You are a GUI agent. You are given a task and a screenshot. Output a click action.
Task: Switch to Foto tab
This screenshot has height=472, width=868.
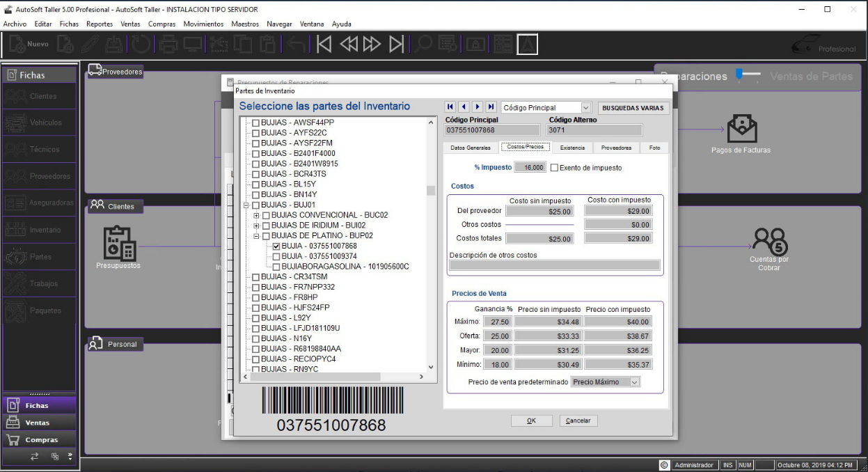click(x=654, y=148)
